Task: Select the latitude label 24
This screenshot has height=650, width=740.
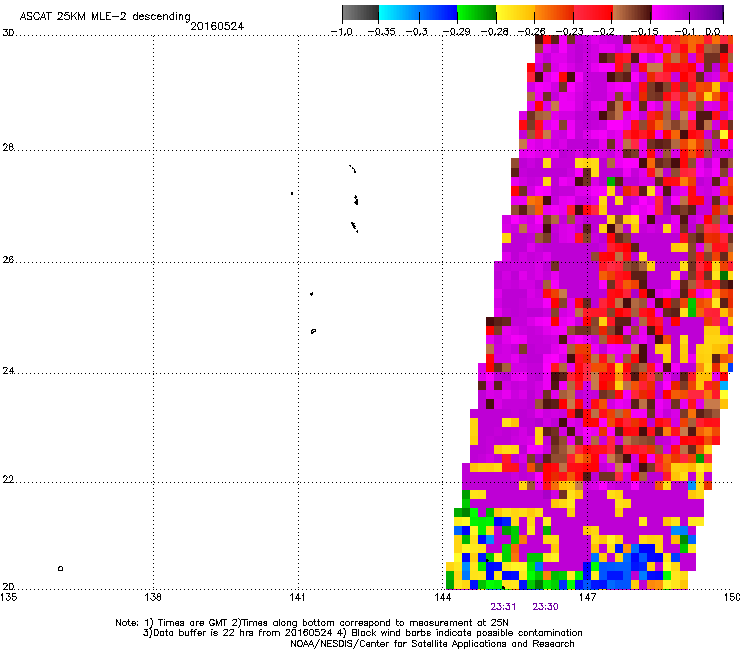Action: (x=8, y=371)
